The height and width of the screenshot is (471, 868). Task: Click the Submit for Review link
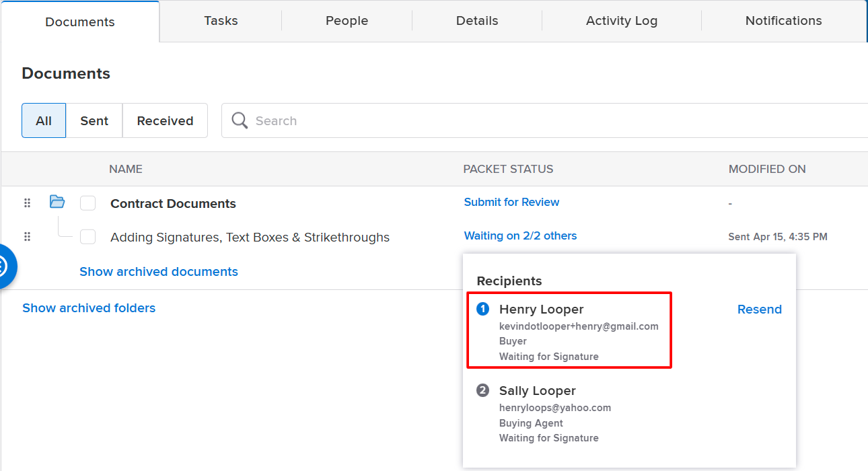pyautogui.click(x=511, y=202)
